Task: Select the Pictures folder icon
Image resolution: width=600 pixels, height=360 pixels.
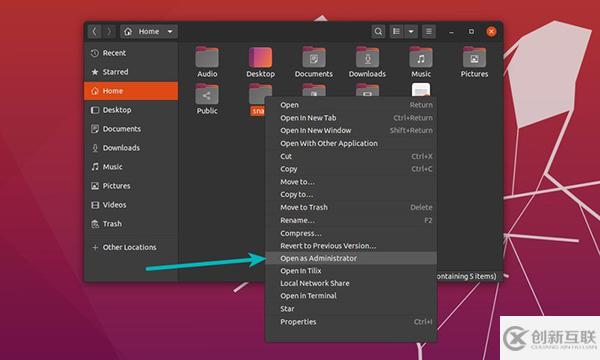Action: 474,57
